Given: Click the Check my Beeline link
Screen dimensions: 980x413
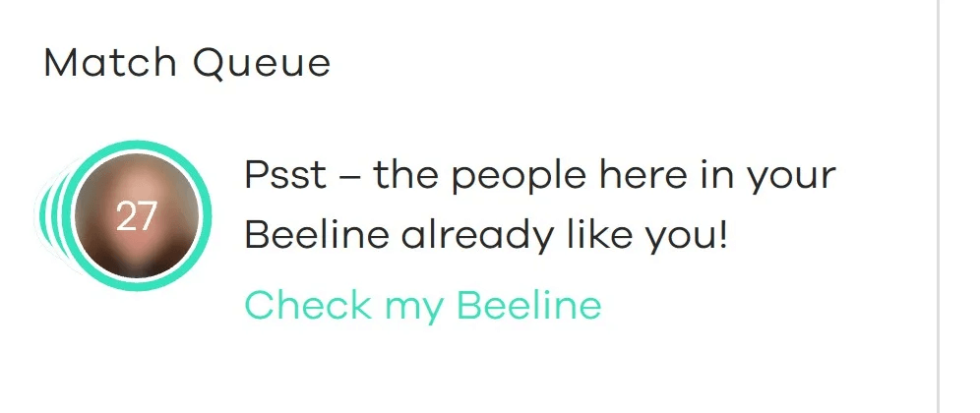Looking at the screenshot, I should 422,305.
